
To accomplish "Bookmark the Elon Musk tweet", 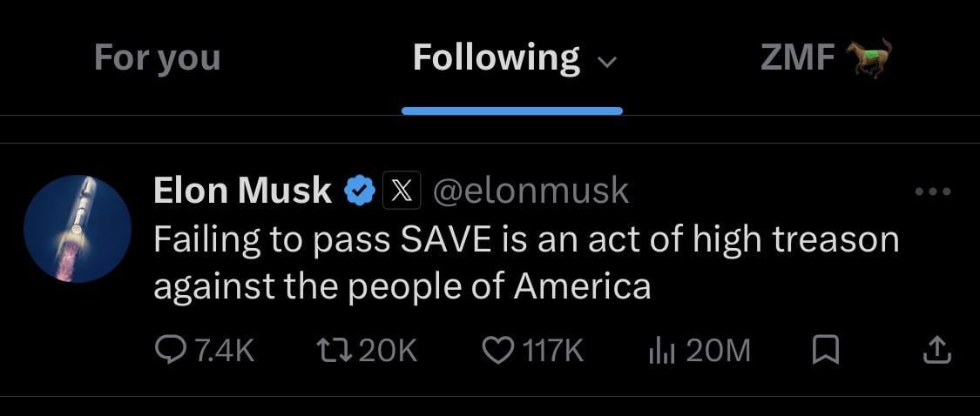I will pos(825,350).
